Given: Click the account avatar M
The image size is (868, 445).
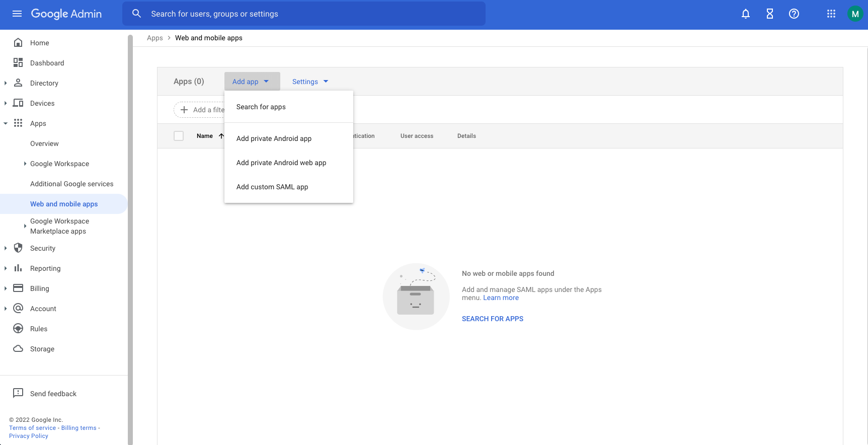Looking at the screenshot, I should click(855, 14).
